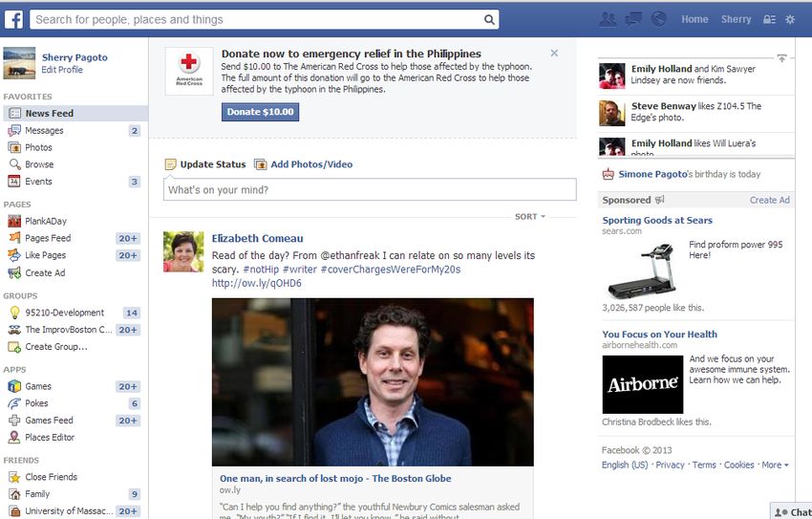Open the Chat bar
Screen dimensions: 812x519
792,511
